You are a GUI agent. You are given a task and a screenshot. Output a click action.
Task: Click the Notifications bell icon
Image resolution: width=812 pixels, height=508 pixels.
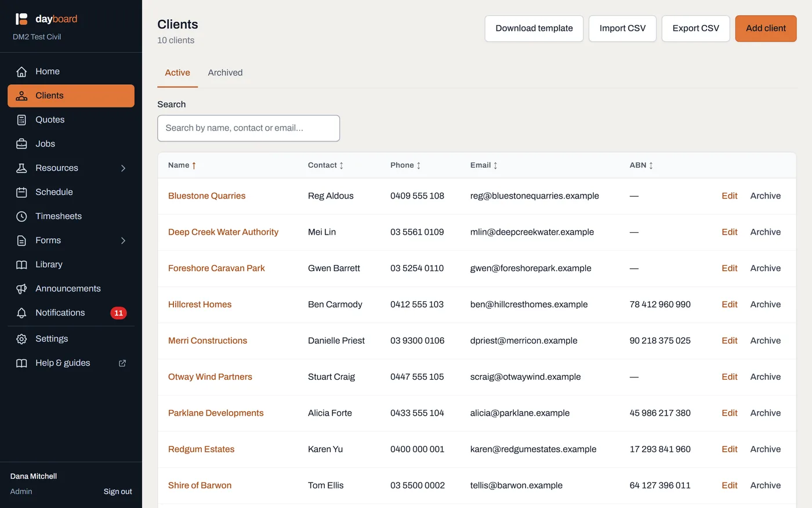pos(21,313)
